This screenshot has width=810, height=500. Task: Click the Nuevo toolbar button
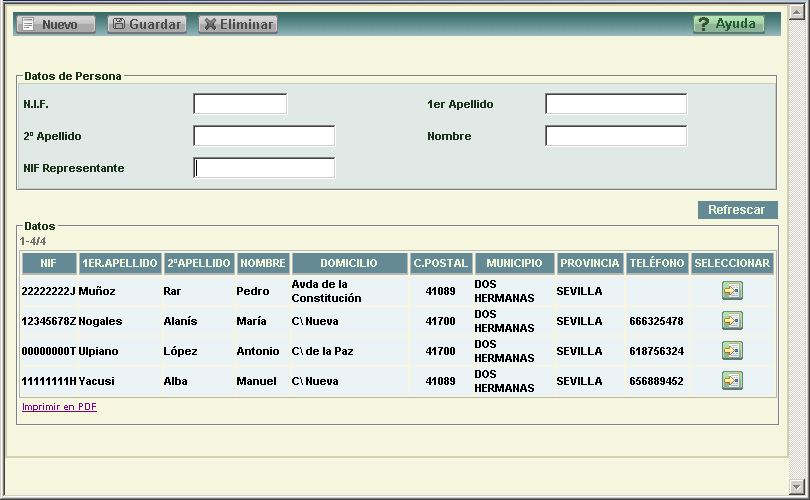(56, 24)
